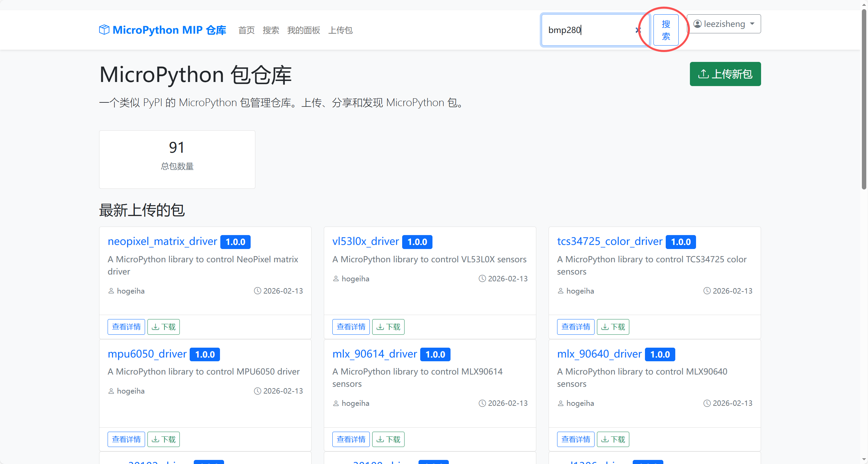Open the vl53l0x_driver package link
Viewport: 868px width, 464px height.
[366, 241]
